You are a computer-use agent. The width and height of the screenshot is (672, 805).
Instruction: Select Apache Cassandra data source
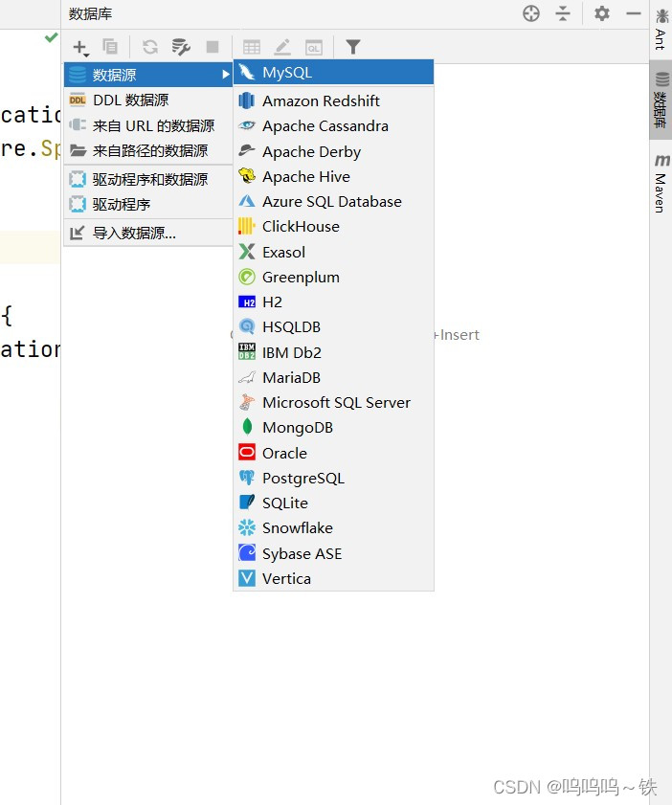pos(334,125)
